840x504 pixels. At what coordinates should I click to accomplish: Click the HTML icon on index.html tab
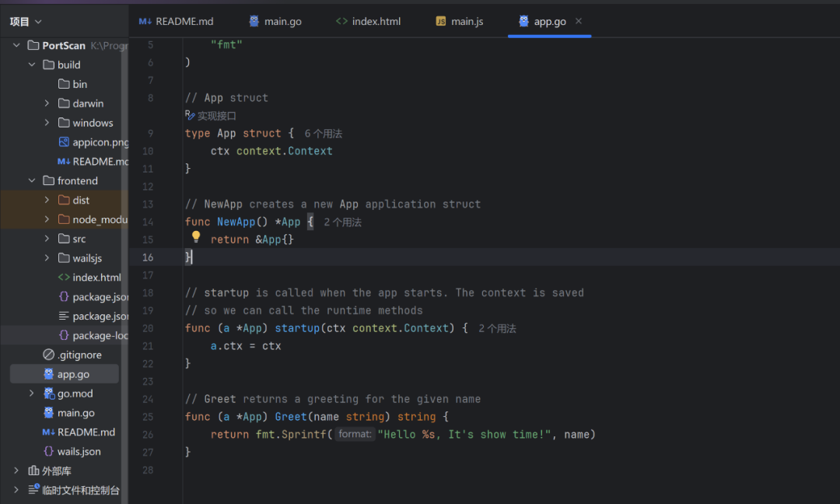[341, 22]
